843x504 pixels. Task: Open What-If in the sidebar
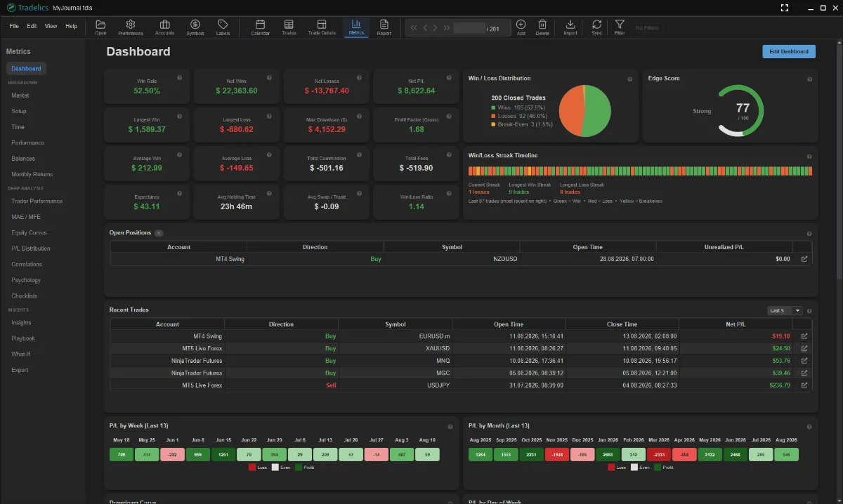click(x=20, y=354)
